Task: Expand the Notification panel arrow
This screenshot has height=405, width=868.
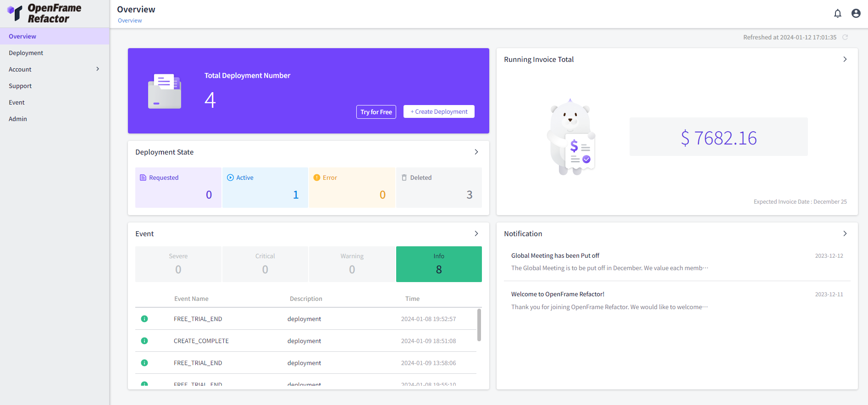Action: point(845,233)
